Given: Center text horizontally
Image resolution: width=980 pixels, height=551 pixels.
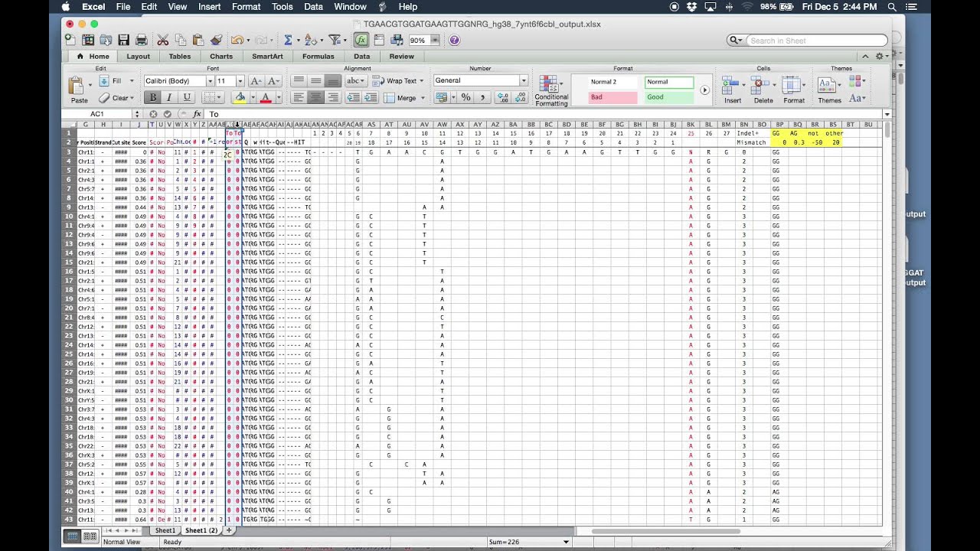Looking at the screenshot, I should [315, 97].
